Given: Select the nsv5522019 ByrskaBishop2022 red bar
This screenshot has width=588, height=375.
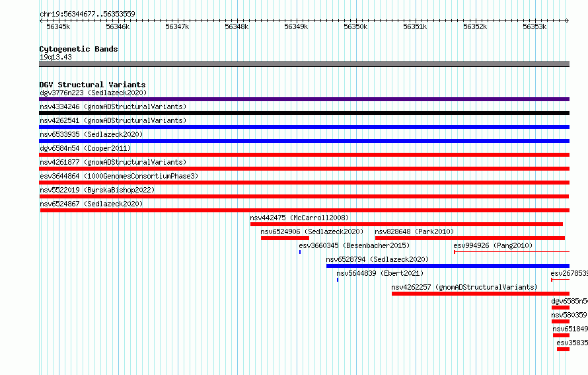Looking at the screenshot, I should tap(304, 196).
